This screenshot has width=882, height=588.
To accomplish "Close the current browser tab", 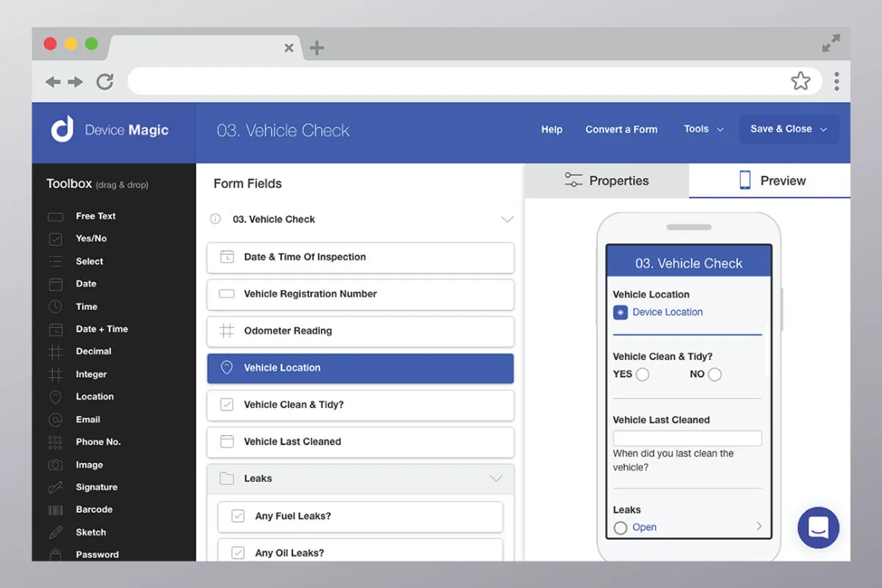I will click(x=289, y=48).
